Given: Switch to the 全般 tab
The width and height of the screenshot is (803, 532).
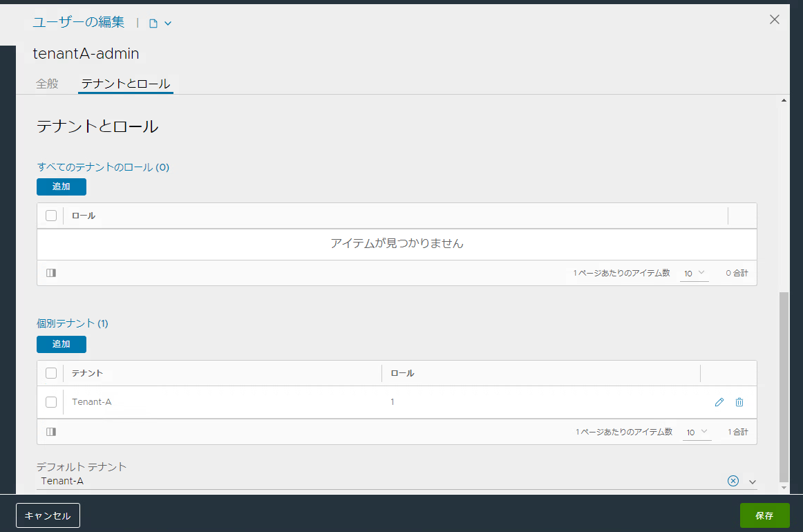Looking at the screenshot, I should click(46, 83).
